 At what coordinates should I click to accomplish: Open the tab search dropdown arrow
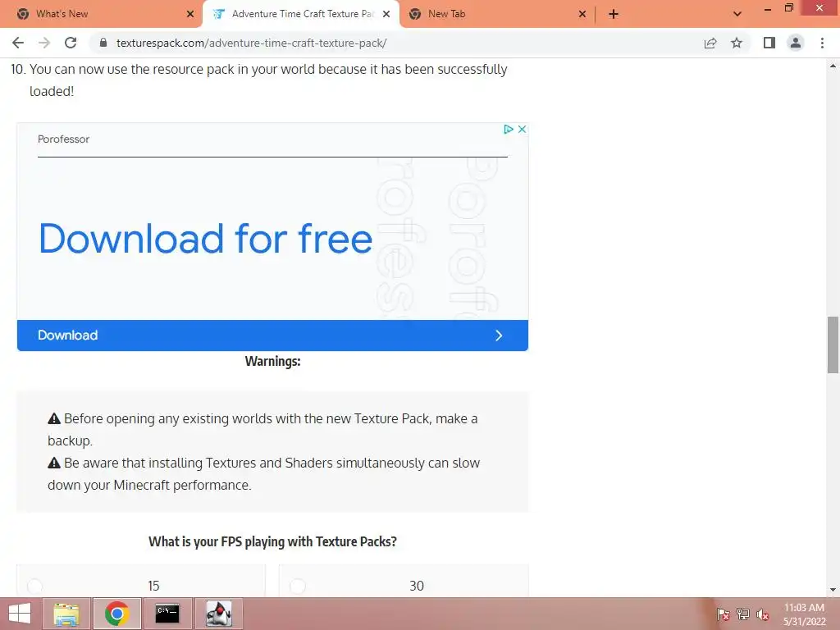point(737,14)
